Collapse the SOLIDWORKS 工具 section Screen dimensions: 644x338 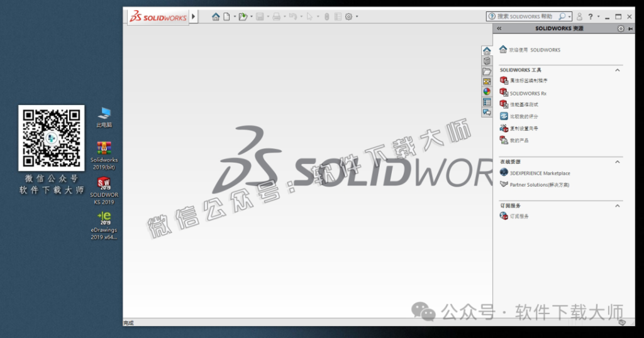[618, 70]
